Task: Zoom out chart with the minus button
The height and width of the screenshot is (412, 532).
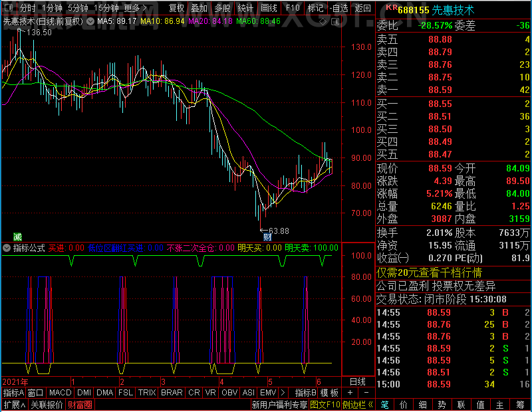Action: click(366, 393)
